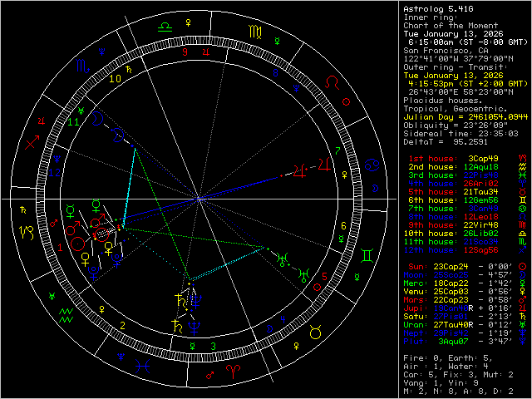The width and height of the screenshot is (532, 399).
Task: Click the Astrolog 5.41G title text
Action: pyautogui.click(x=439, y=8)
